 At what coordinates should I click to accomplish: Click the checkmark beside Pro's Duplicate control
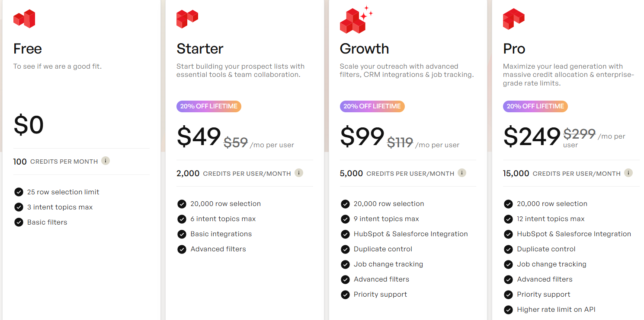(508, 249)
